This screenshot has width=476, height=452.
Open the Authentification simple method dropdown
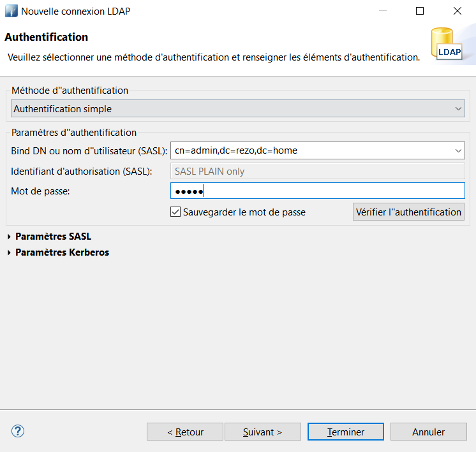point(238,108)
